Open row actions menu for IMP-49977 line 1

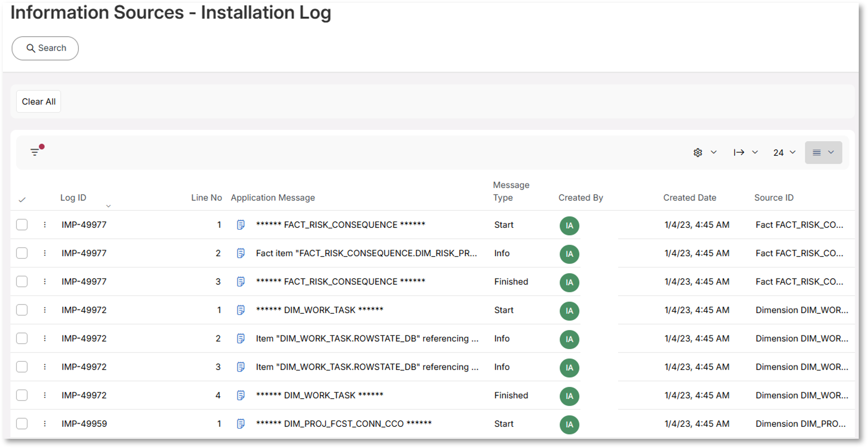(x=45, y=224)
